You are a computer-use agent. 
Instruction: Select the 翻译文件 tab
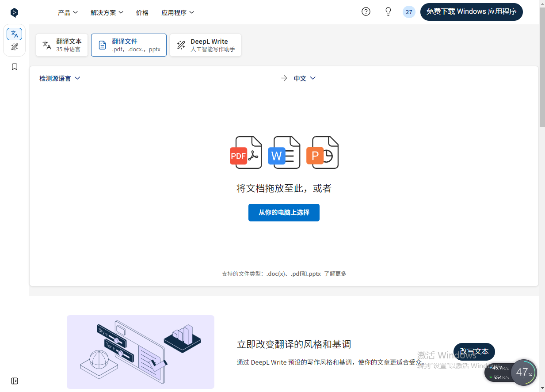pos(129,45)
